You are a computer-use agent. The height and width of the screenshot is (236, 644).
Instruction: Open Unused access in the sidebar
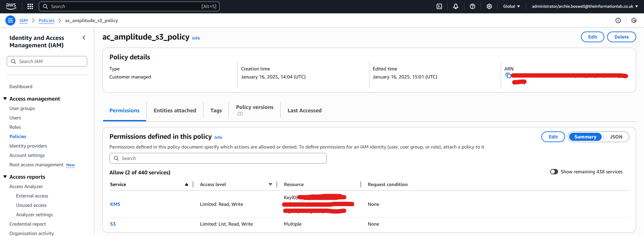click(31, 205)
